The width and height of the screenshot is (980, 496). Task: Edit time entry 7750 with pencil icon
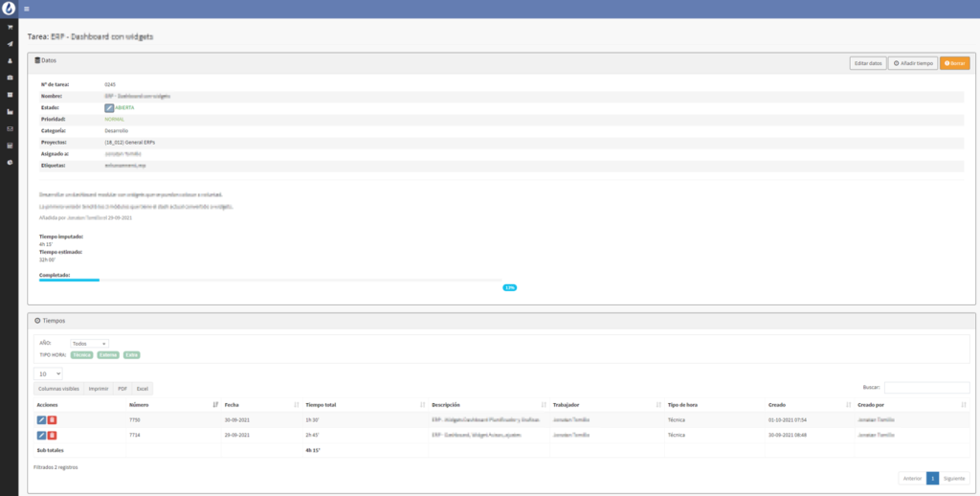coord(41,420)
